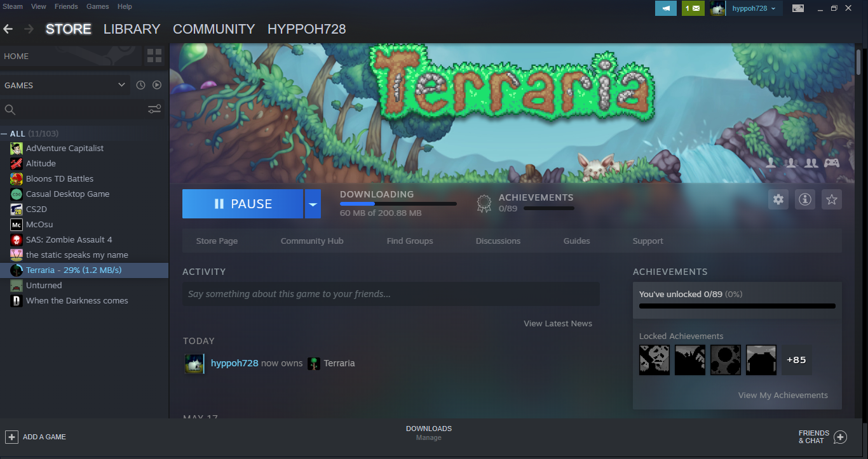The width and height of the screenshot is (868, 459).
Task: Click the unlocked 0/89 achievements progress bar
Action: tap(737, 306)
